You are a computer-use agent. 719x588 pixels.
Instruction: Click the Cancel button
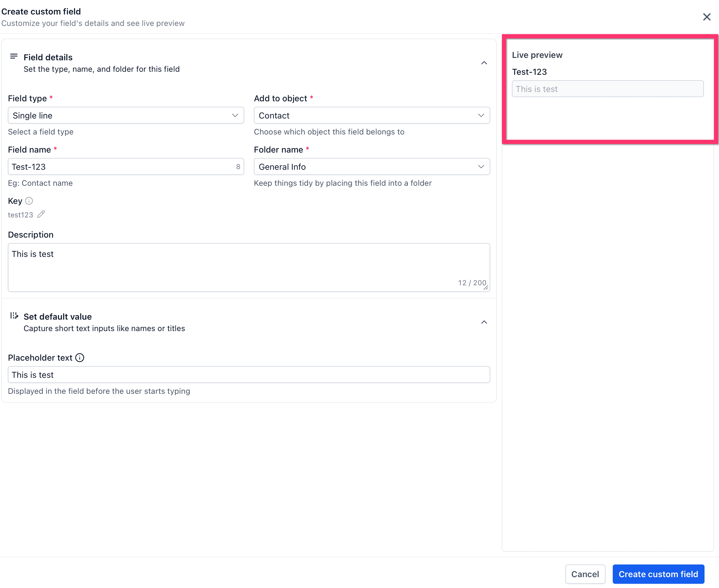click(x=585, y=574)
